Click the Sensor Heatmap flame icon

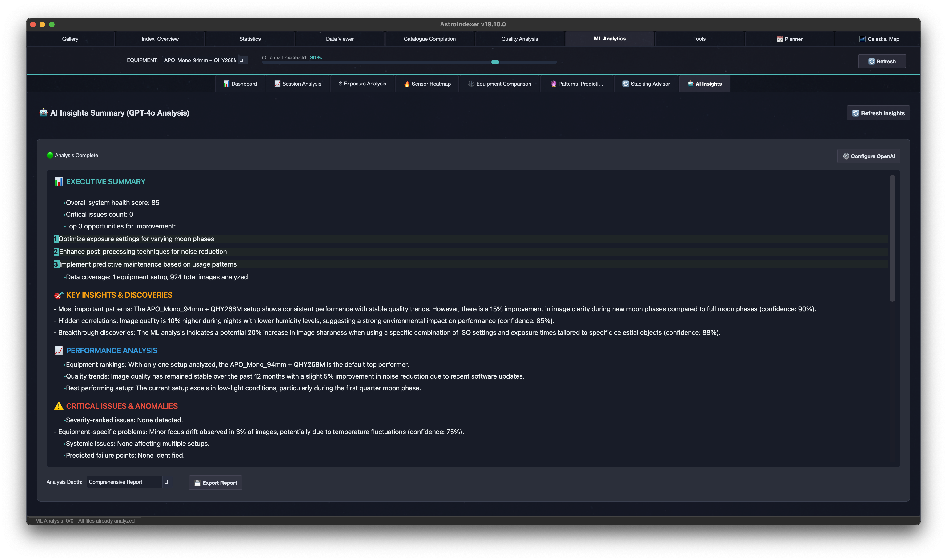[406, 84]
